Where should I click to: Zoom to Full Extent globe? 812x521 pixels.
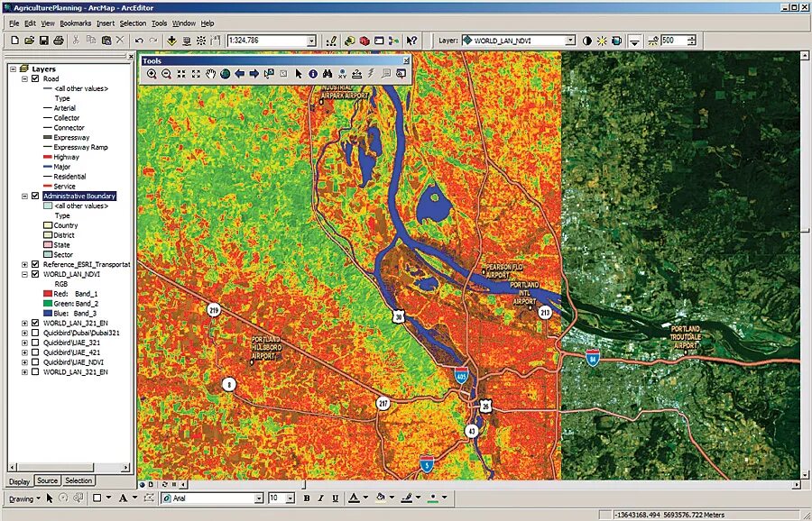(225, 74)
